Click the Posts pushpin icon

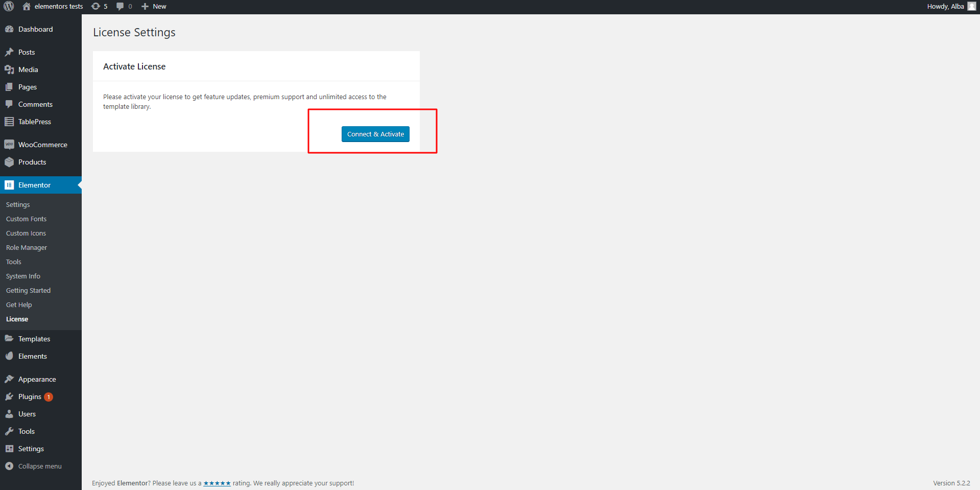tap(9, 52)
